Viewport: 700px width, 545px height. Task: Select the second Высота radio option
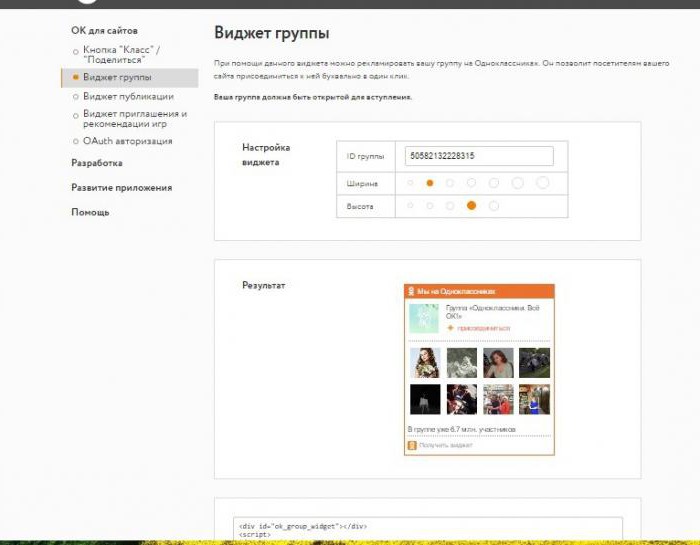pyautogui.click(x=429, y=206)
